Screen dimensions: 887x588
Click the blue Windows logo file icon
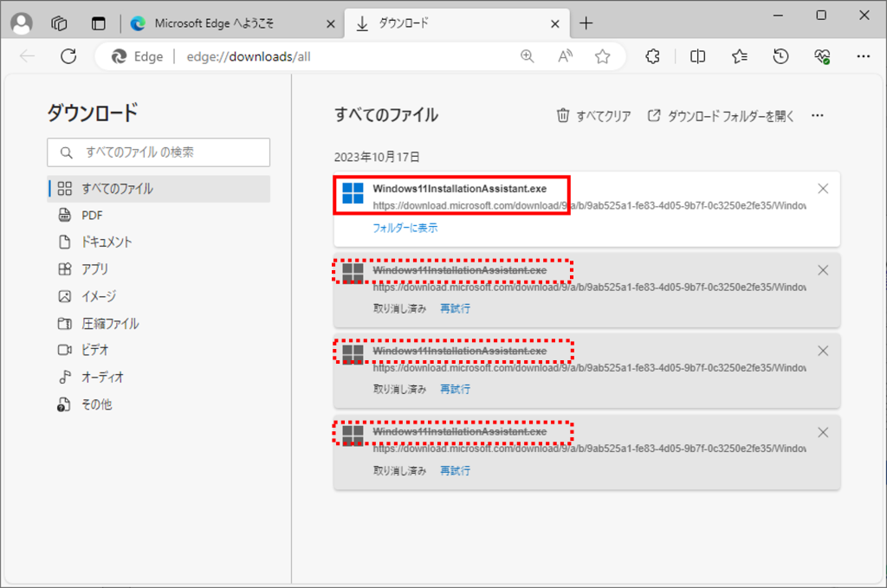tap(353, 193)
